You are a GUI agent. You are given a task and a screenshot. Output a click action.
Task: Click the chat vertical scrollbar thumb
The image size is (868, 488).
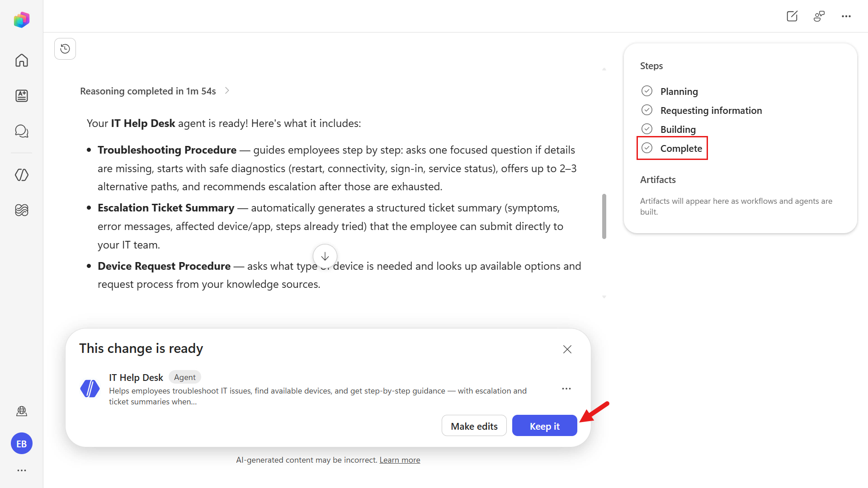604,216
